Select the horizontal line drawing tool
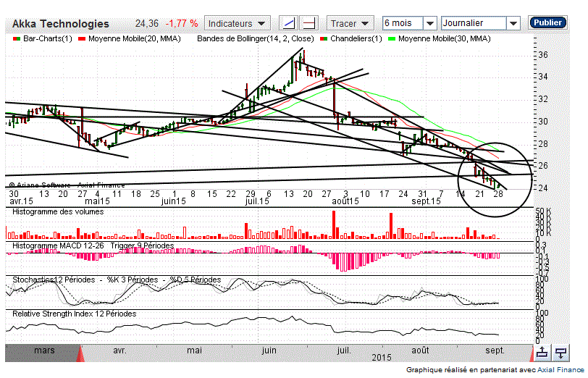Screen dimensions: 588x378 pos(309,23)
